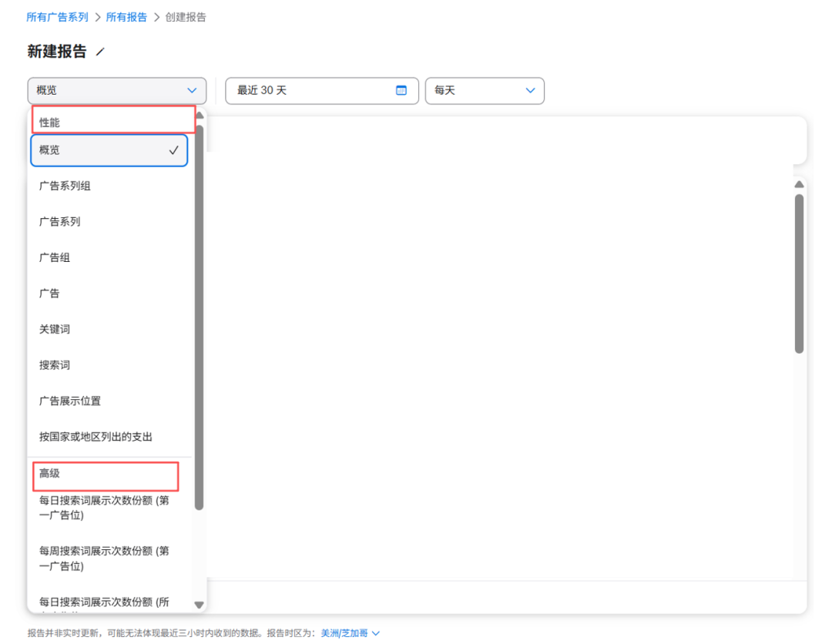Click dropdown list scroll-up arrow

pos(200,115)
